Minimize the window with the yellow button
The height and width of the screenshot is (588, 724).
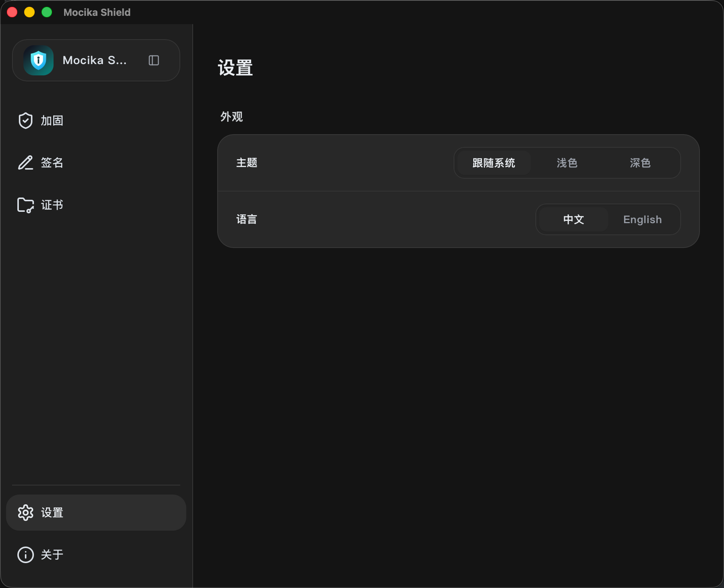(x=29, y=12)
